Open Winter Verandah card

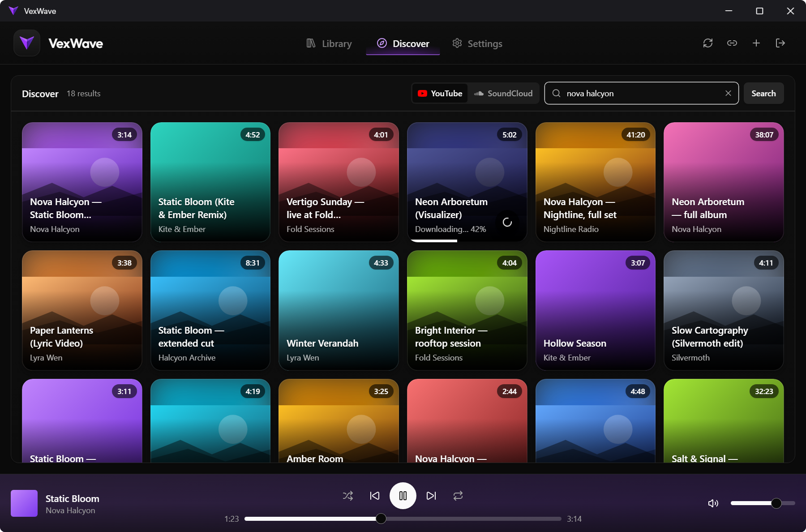tap(339, 310)
